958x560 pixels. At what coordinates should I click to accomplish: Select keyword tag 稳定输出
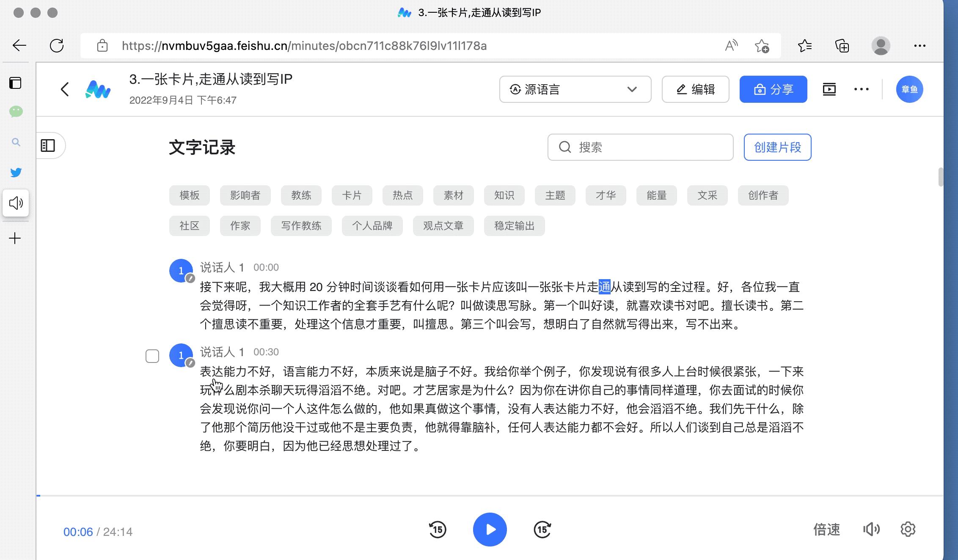coord(514,226)
